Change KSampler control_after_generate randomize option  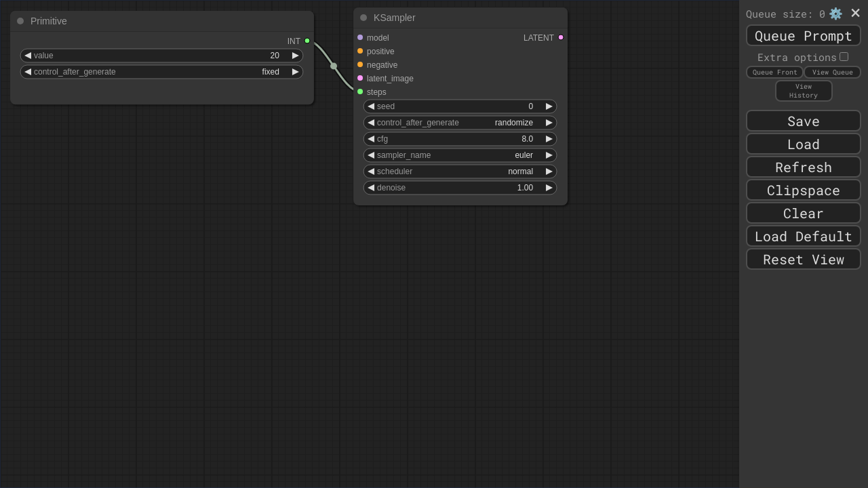pyautogui.click(x=460, y=123)
